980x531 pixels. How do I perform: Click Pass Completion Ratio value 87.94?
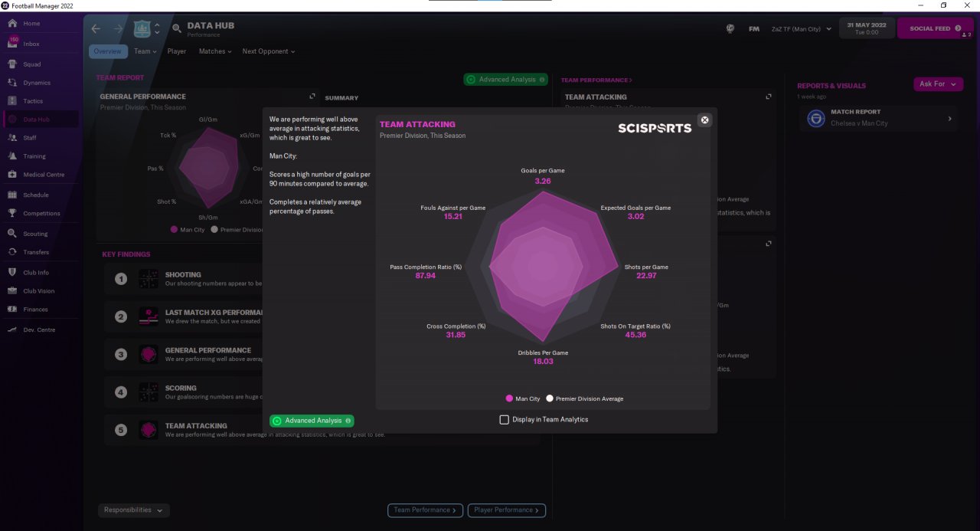point(426,276)
